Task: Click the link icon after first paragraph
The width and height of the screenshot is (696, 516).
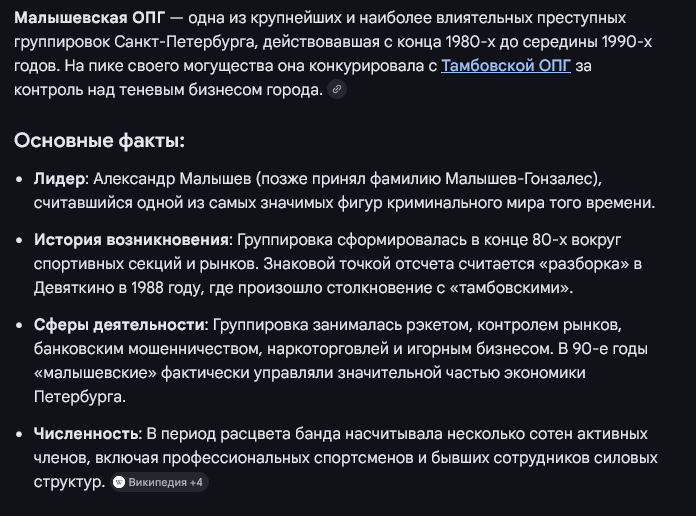Action: coord(337,90)
